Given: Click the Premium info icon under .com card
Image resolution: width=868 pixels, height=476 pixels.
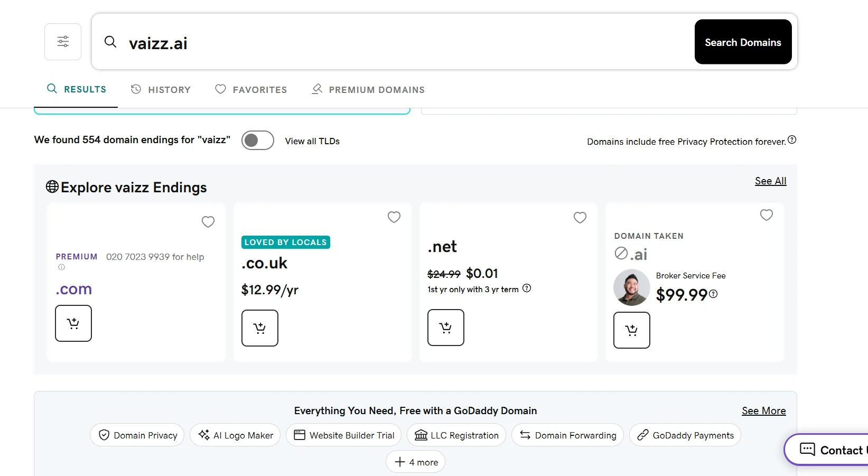Looking at the screenshot, I should click(62, 267).
